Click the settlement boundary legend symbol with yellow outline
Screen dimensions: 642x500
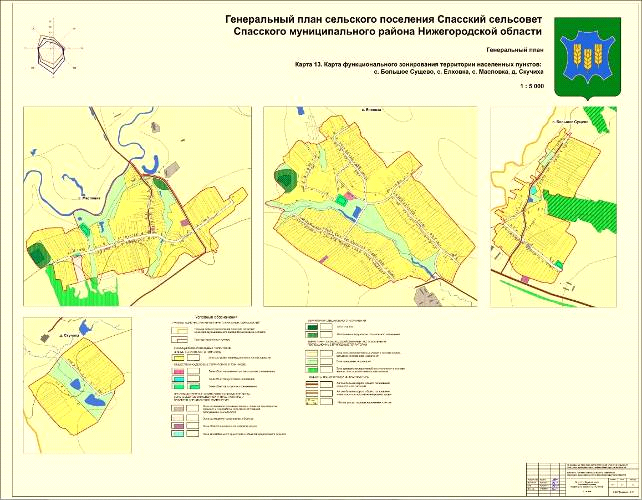tap(179, 330)
